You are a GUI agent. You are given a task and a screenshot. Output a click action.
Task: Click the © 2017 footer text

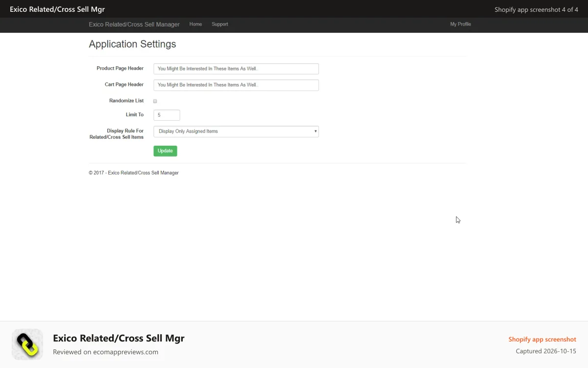(134, 173)
